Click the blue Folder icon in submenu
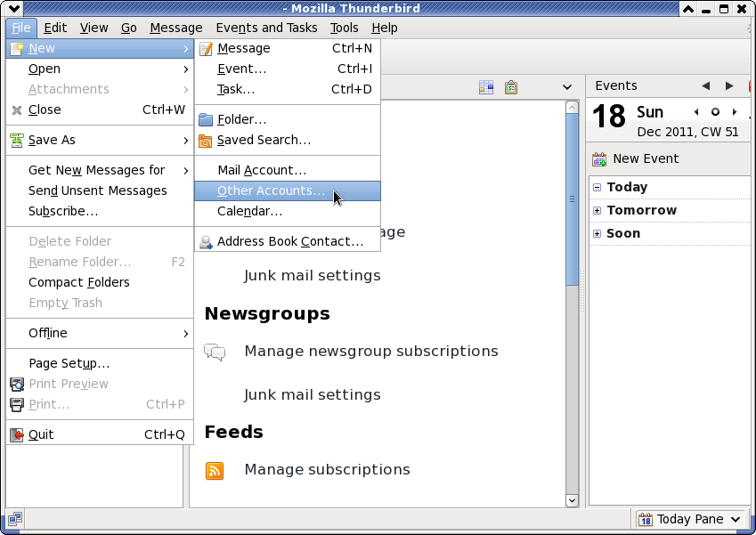 (x=206, y=119)
